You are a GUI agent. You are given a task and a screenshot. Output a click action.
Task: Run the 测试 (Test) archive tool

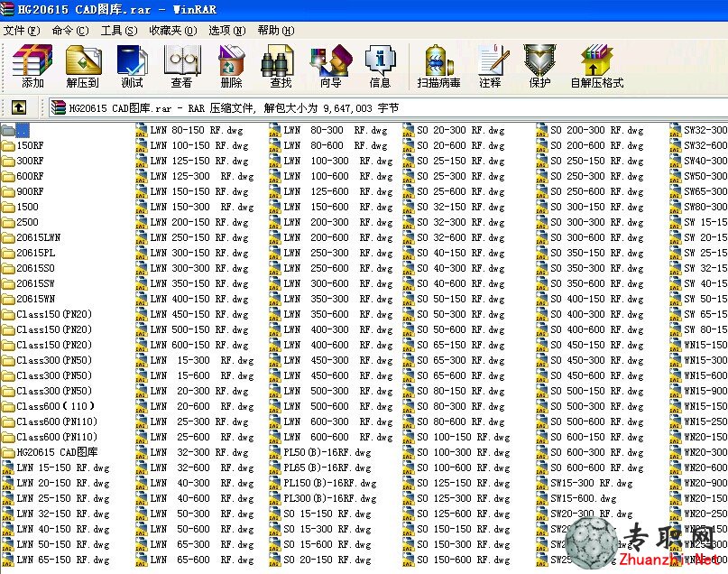pos(132,66)
